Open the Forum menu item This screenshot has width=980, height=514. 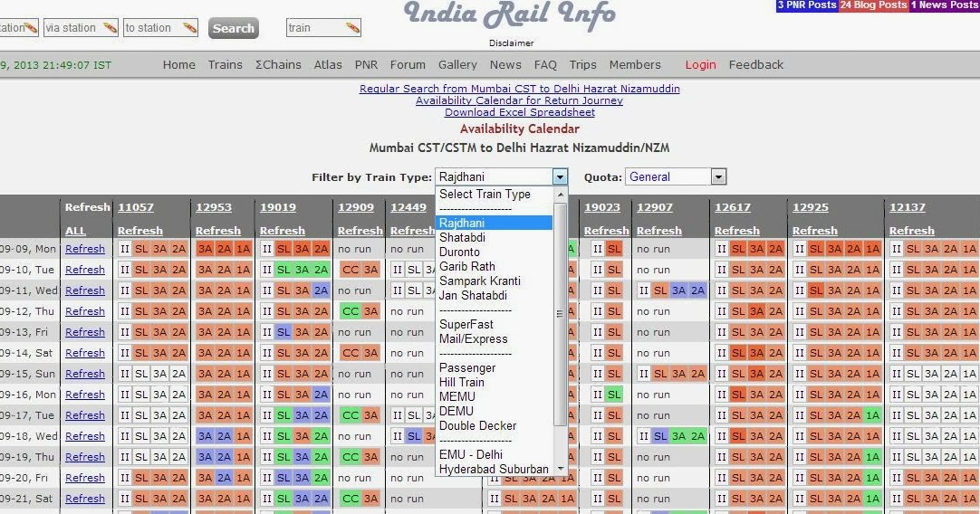(x=408, y=64)
